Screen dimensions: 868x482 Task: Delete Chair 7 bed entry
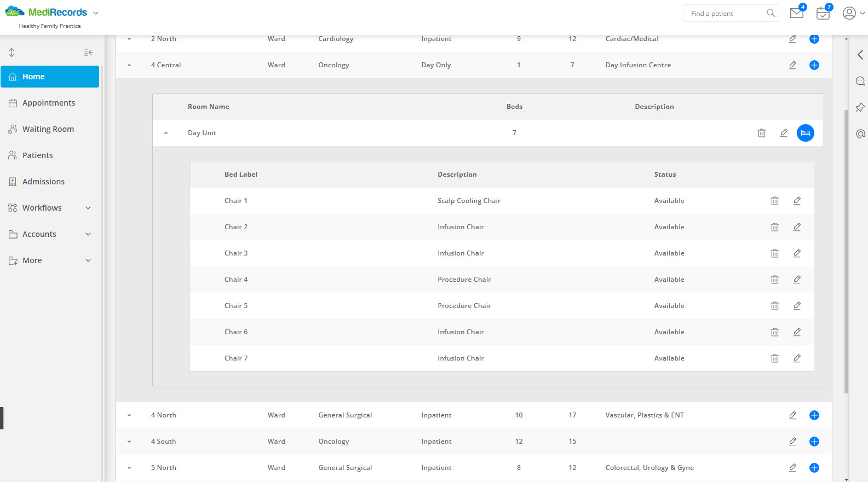(x=774, y=358)
